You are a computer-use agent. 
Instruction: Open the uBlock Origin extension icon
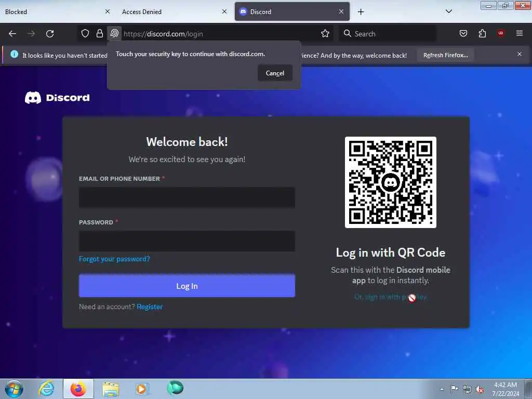(x=501, y=33)
